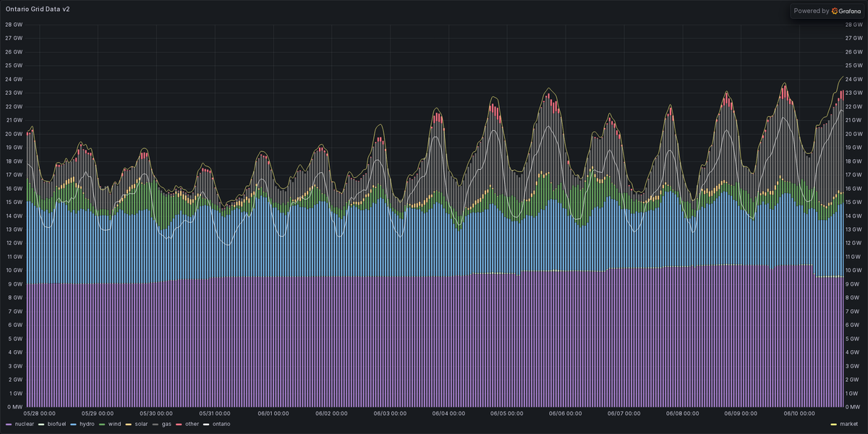Click the 20 GW label on left axis
The width and height of the screenshot is (868, 434).
(x=14, y=134)
